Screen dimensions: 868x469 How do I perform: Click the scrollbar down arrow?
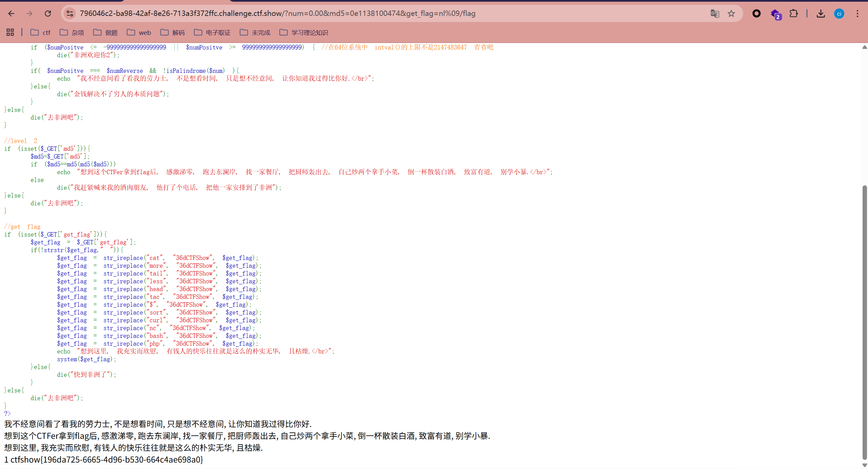pos(864,466)
